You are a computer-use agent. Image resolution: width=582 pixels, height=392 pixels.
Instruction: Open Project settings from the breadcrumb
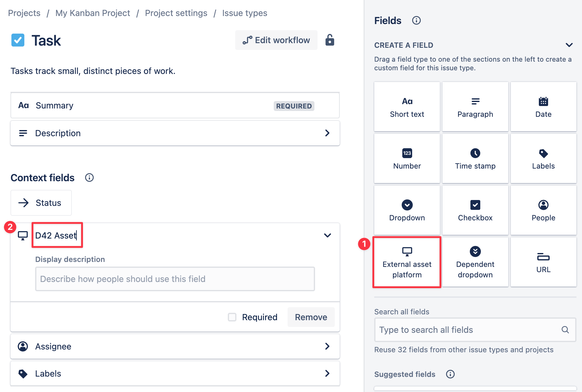(176, 13)
